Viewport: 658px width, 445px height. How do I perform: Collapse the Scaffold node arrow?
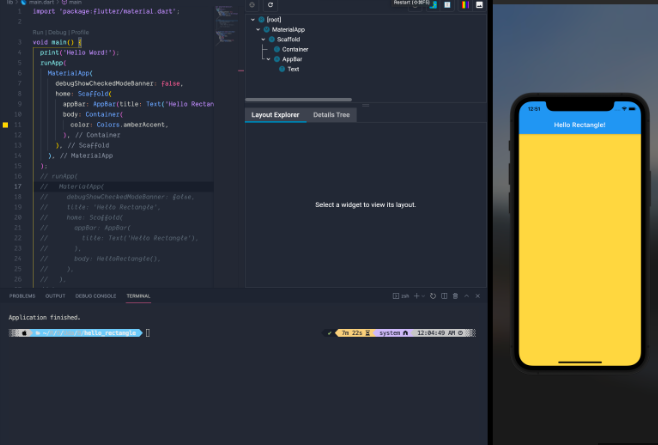click(263, 39)
